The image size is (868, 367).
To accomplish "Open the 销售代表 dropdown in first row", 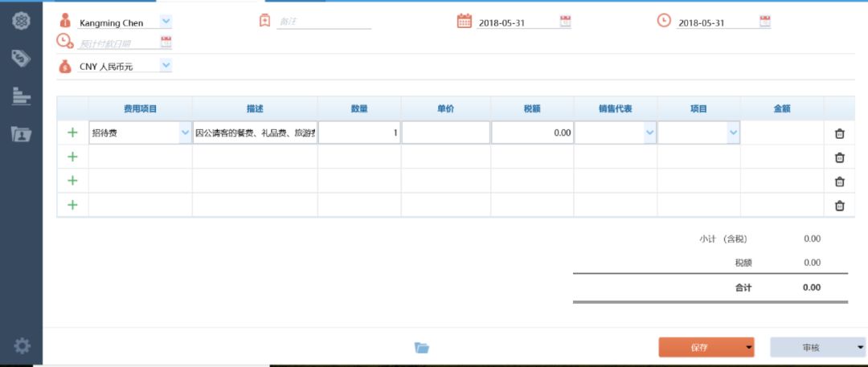I will (x=649, y=133).
